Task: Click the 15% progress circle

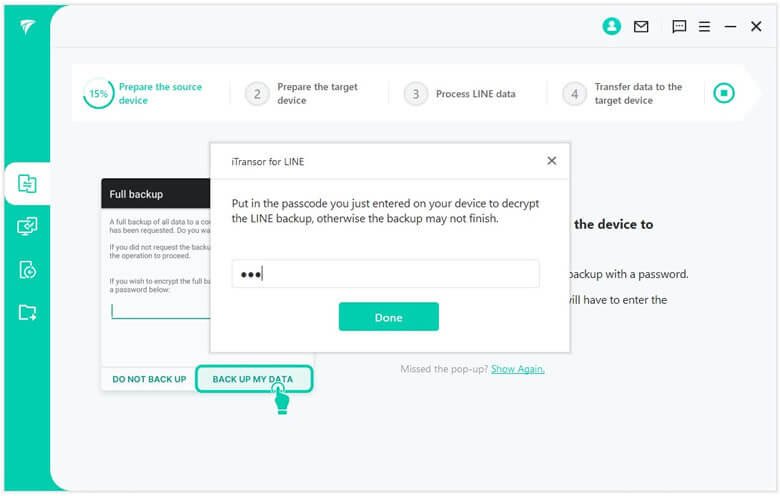Action: pyautogui.click(x=98, y=94)
